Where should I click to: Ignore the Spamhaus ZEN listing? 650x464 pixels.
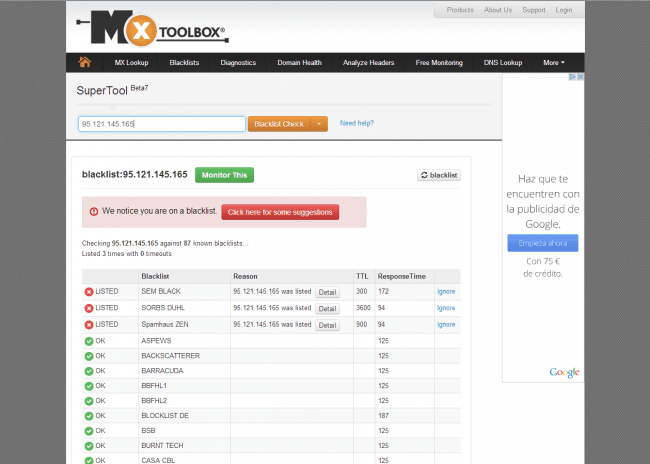(446, 325)
